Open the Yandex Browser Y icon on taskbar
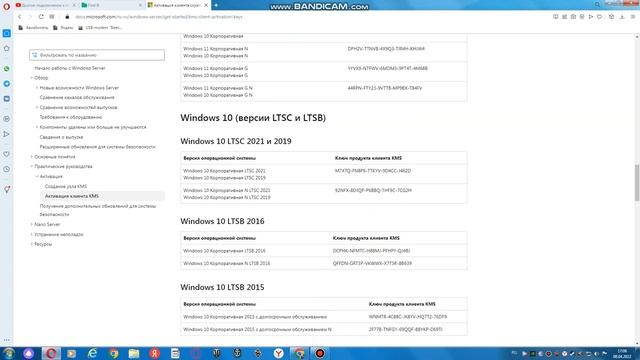The height and width of the screenshot is (360, 640). [x=278, y=353]
